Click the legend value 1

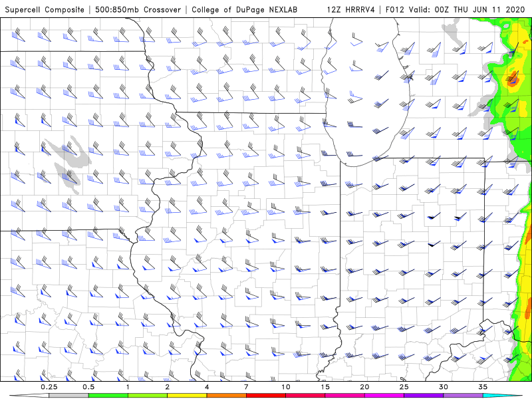(x=128, y=387)
